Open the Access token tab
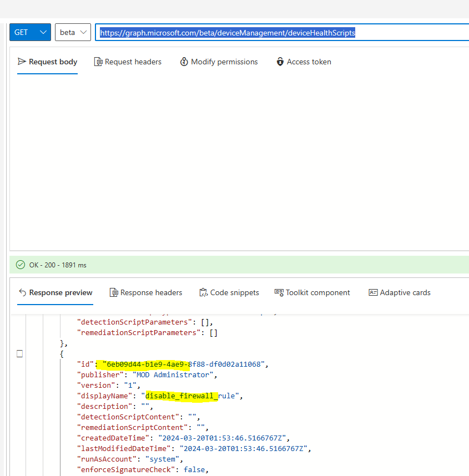The image size is (469, 476). pos(304,62)
